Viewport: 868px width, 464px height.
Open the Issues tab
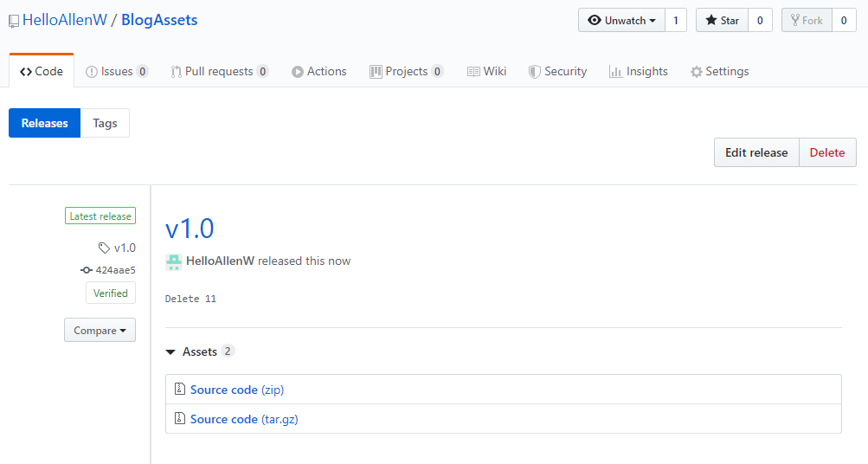pyautogui.click(x=117, y=72)
